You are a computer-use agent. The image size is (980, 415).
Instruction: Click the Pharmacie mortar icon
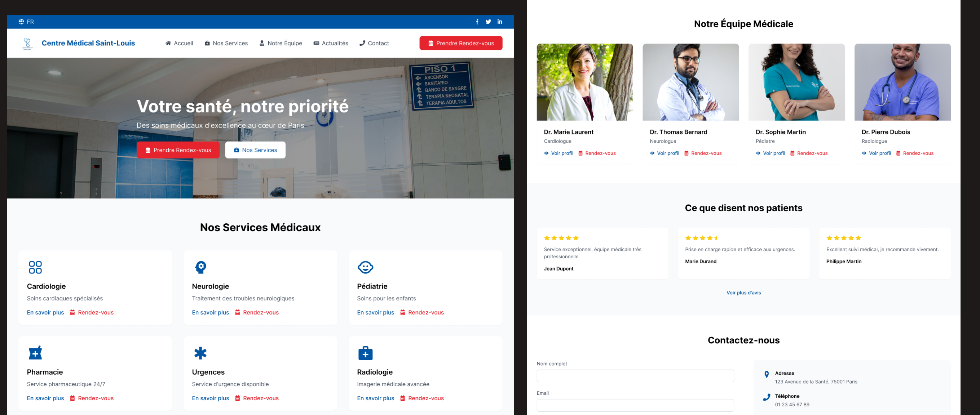[35, 353]
